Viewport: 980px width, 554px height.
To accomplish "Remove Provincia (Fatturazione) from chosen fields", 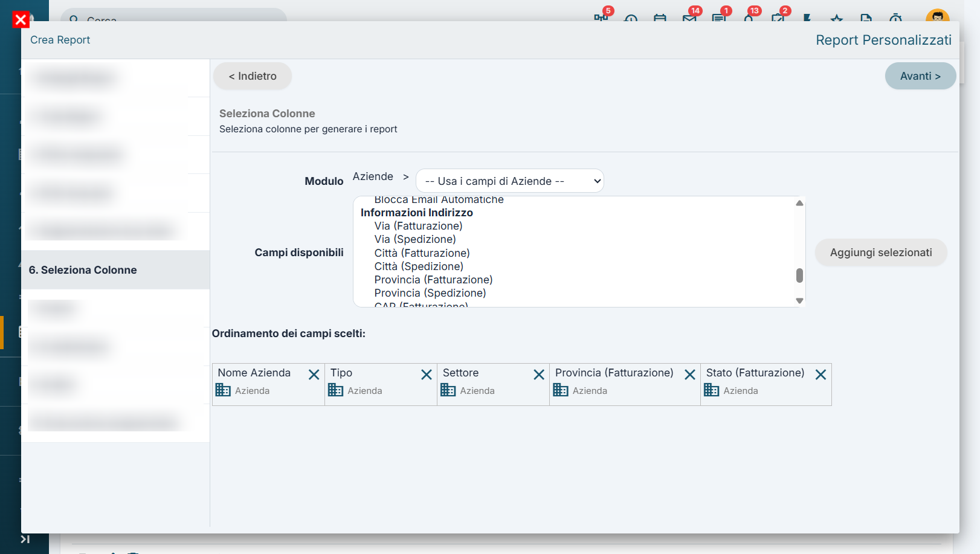I will click(x=690, y=375).
